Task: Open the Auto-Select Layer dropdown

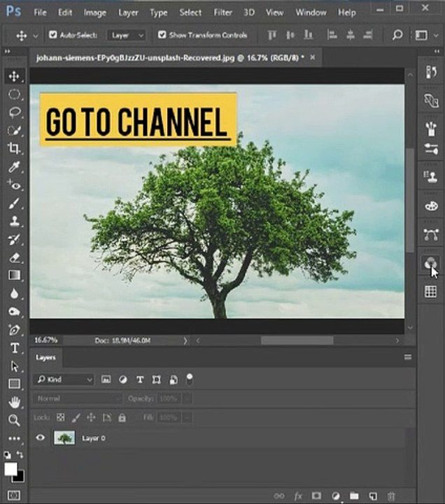Action: tap(127, 35)
